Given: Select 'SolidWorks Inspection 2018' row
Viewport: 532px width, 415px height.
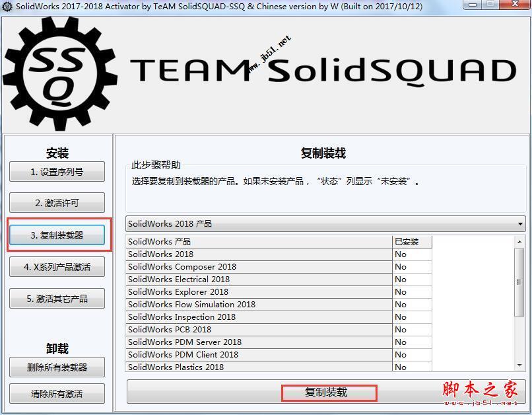Looking at the screenshot, I should point(279,317).
